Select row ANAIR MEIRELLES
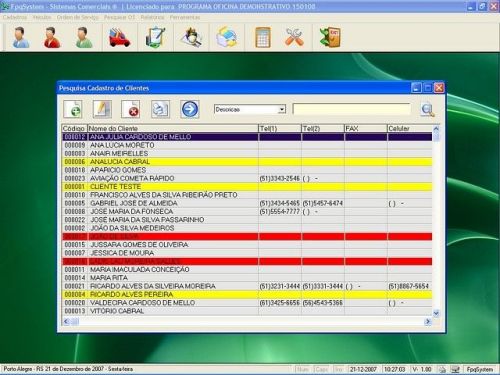The height and width of the screenshot is (375, 500). point(247,153)
